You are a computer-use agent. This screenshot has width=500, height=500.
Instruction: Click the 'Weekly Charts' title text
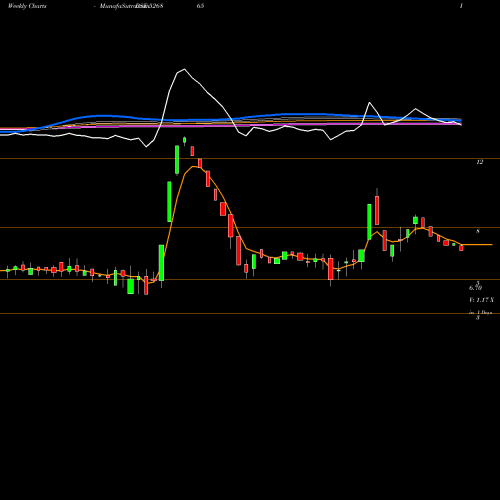click(27, 6)
